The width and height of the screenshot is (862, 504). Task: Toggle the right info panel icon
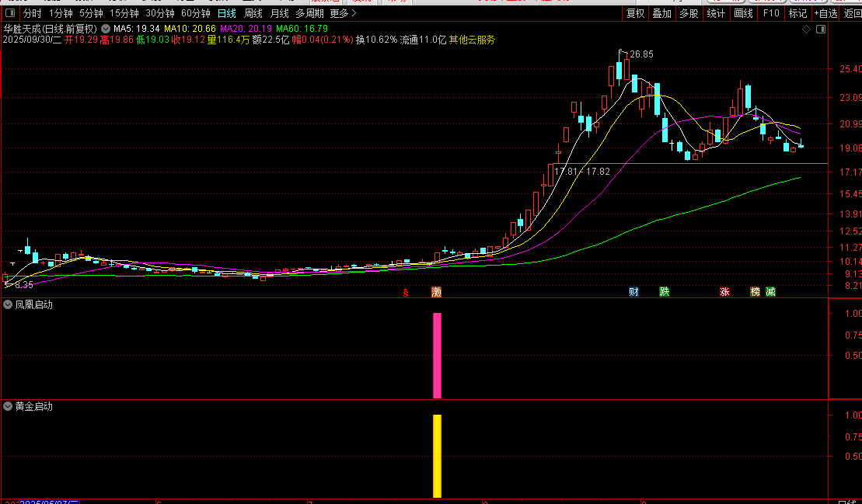(821, 29)
